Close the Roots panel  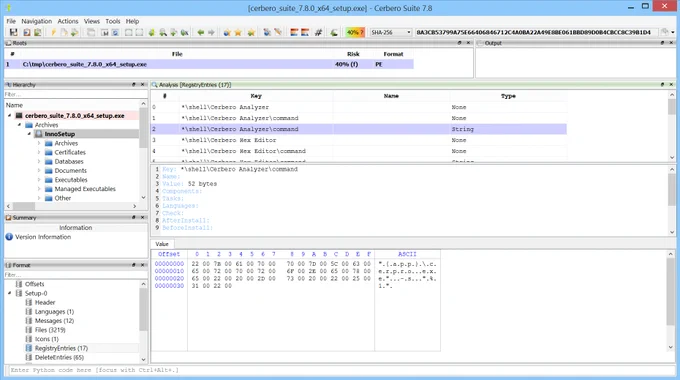[468, 43]
